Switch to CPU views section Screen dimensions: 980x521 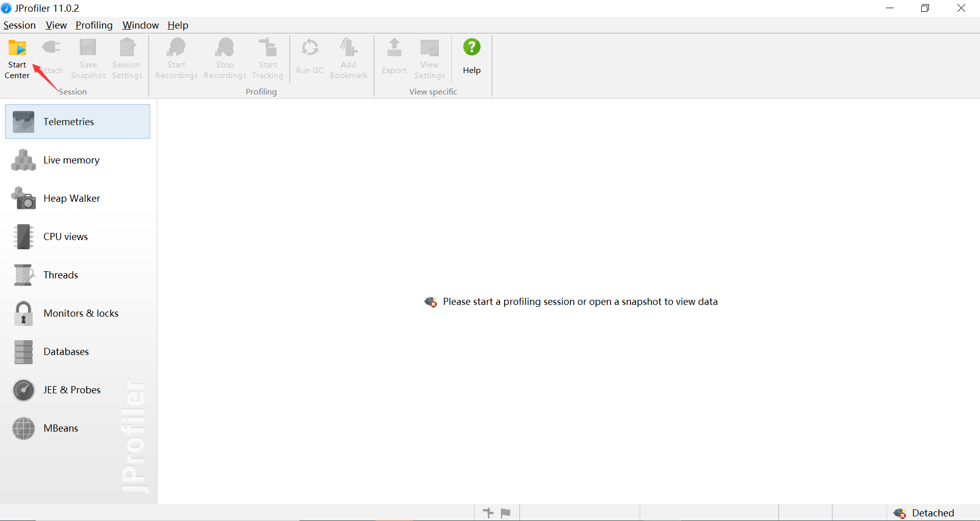tap(78, 236)
